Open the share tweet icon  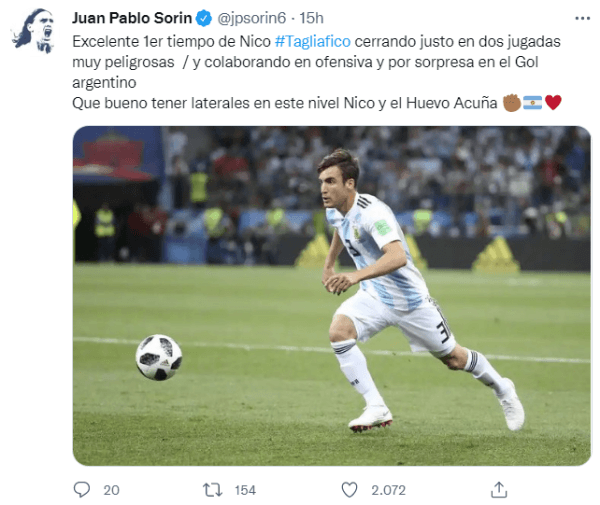[499, 490]
